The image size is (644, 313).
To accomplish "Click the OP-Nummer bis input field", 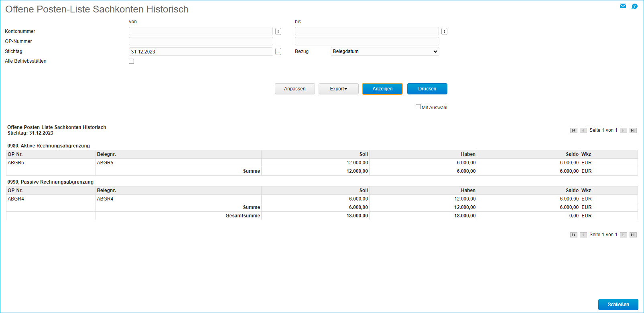I will (367, 41).
